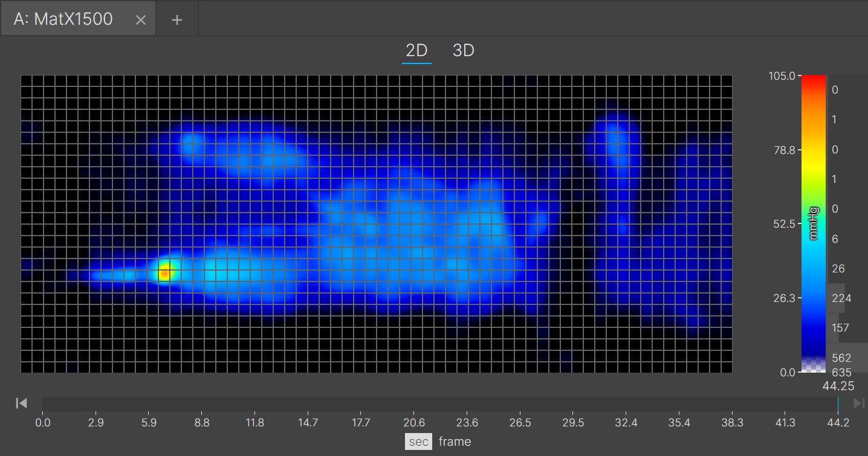This screenshot has height=456, width=868.
Task: Switch time axis units to frame
Action: pyautogui.click(x=455, y=442)
